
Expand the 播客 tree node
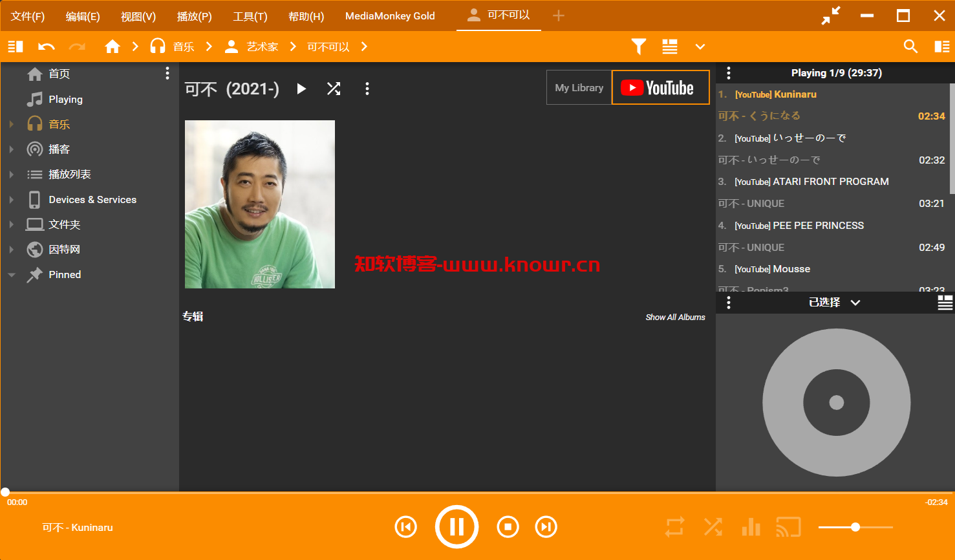click(x=12, y=149)
